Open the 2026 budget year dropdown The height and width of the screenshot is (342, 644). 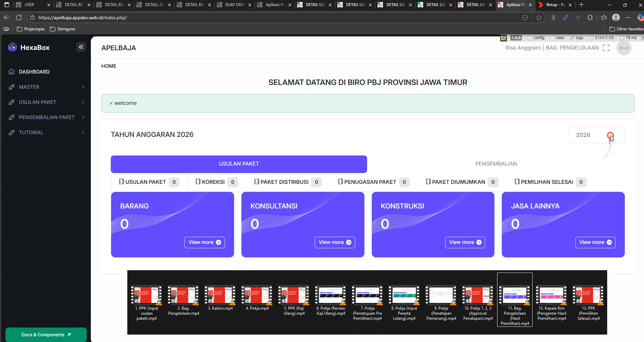[x=596, y=135]
